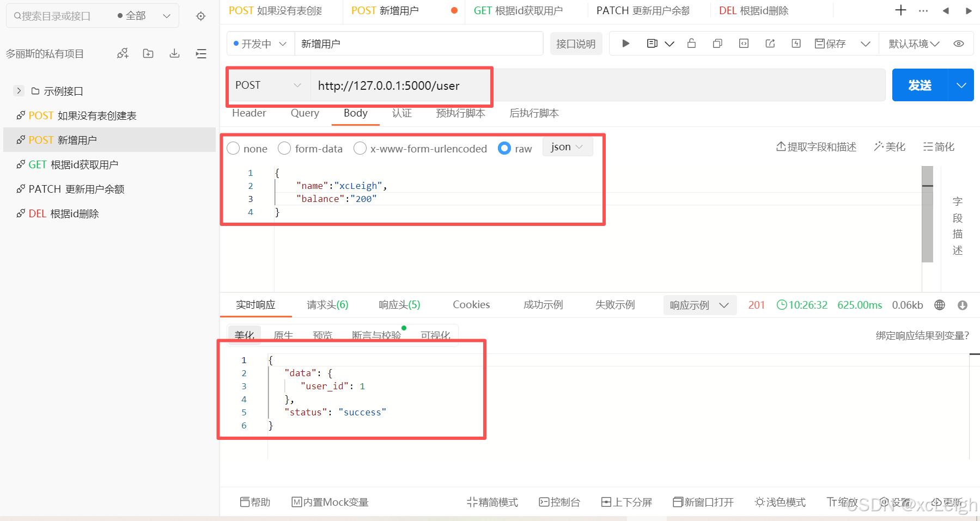
Task: Expand the 示例接口 folder
Action: point(19,91)
